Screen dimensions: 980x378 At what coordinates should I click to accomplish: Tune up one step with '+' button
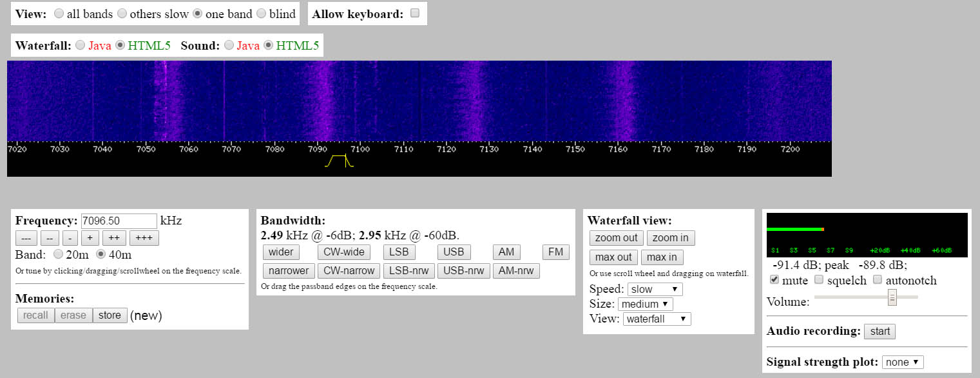tap(90, 238)
